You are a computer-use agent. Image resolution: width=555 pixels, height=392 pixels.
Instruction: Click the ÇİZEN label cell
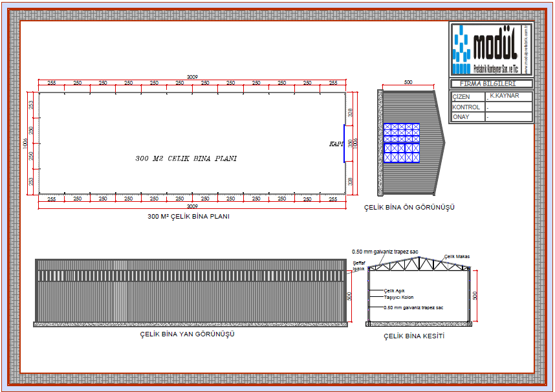466,96
